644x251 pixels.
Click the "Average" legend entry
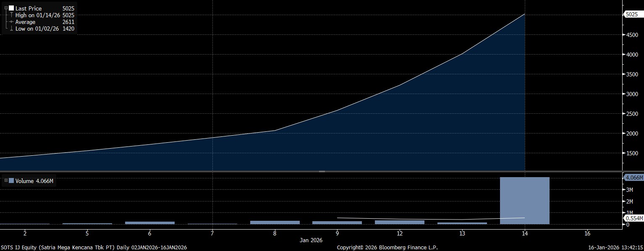click(25, 22)
